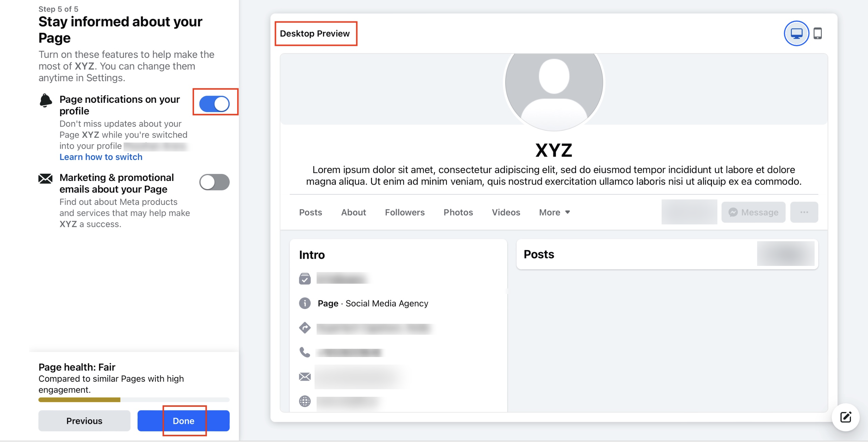
Task: Click the Posts heading in right card
Action: [539, 254]
